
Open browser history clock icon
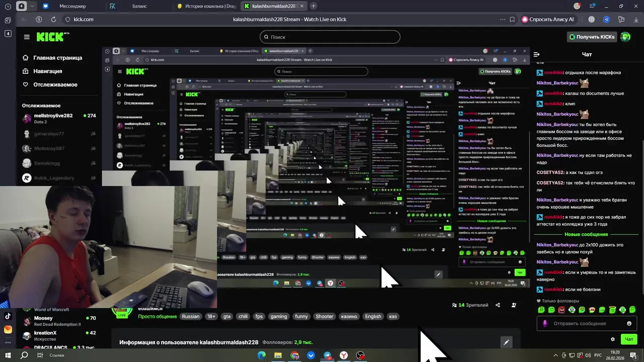coord(8,6)
